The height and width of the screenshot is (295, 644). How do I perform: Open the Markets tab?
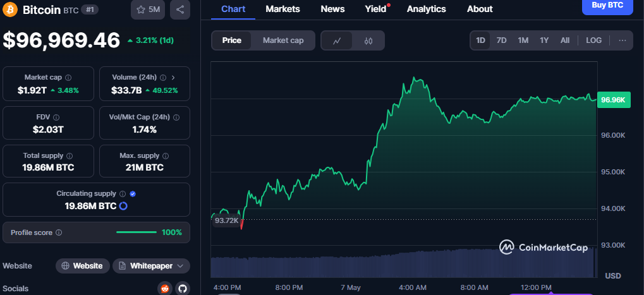283,9
